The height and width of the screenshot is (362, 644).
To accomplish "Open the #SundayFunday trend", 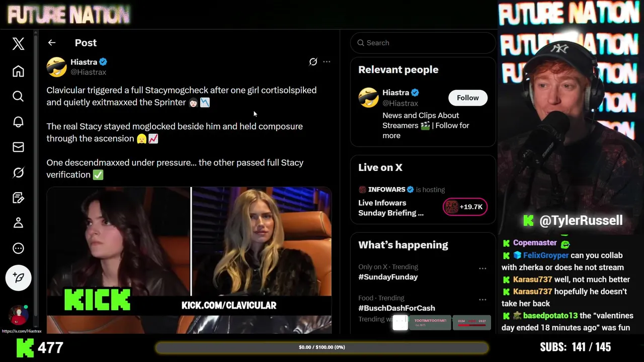I will pyautogui.click(x=388, y=277).
